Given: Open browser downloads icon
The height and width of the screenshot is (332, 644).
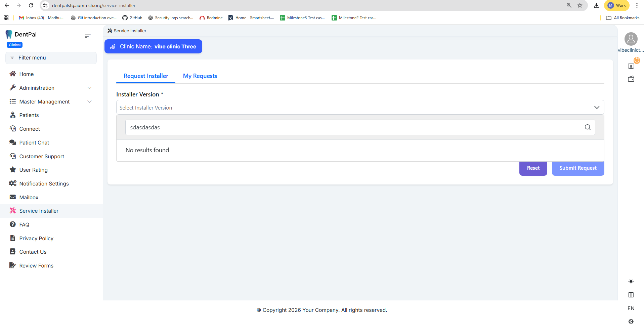Looking at the screenshot, I should point(597,5).
